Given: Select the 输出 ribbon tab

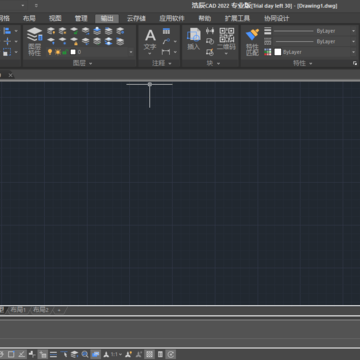Looking at the screenshot, I should point(107,18).
